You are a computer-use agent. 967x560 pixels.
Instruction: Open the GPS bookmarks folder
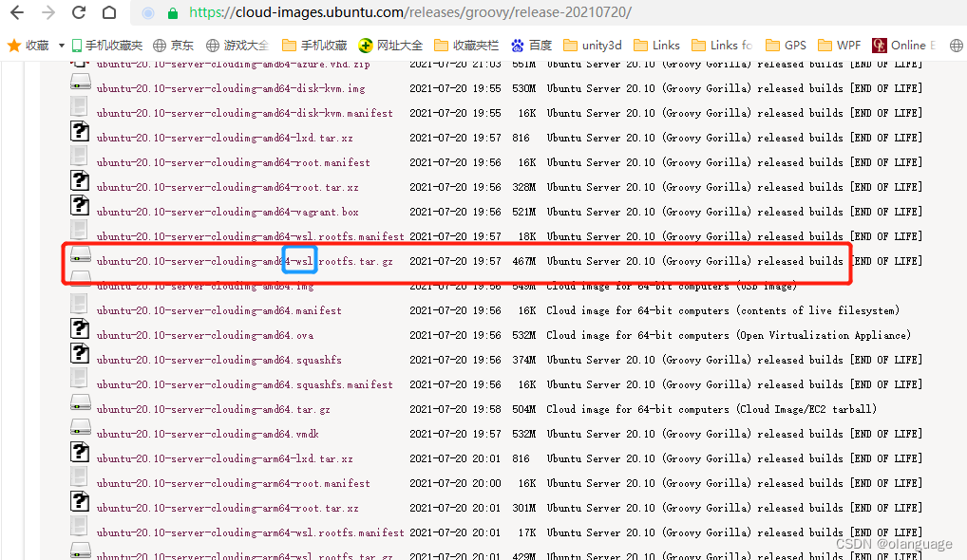click(x=787, y=45)
